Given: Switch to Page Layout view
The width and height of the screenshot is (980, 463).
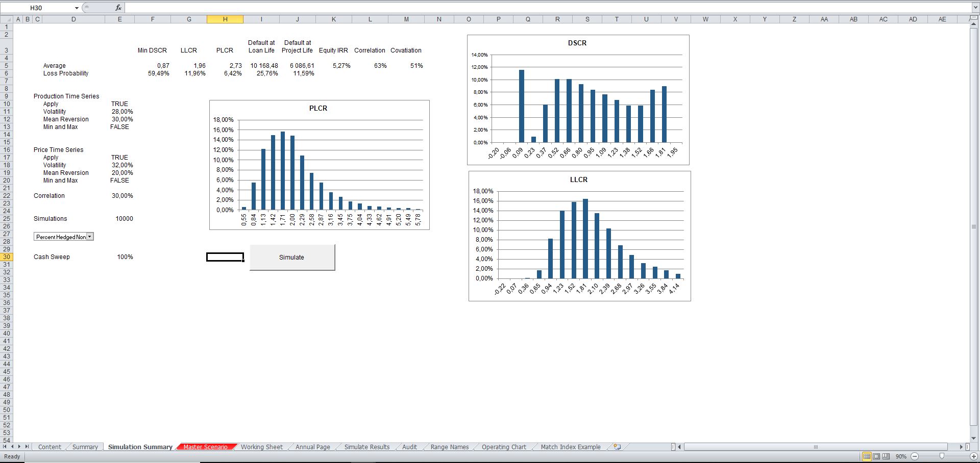Looking at the screenshot, I should [876, 456].
